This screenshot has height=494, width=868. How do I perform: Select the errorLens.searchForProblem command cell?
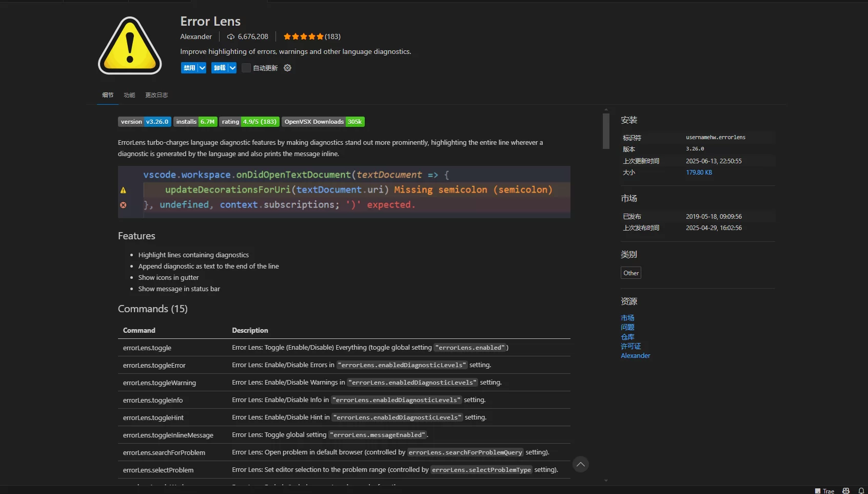164,452
